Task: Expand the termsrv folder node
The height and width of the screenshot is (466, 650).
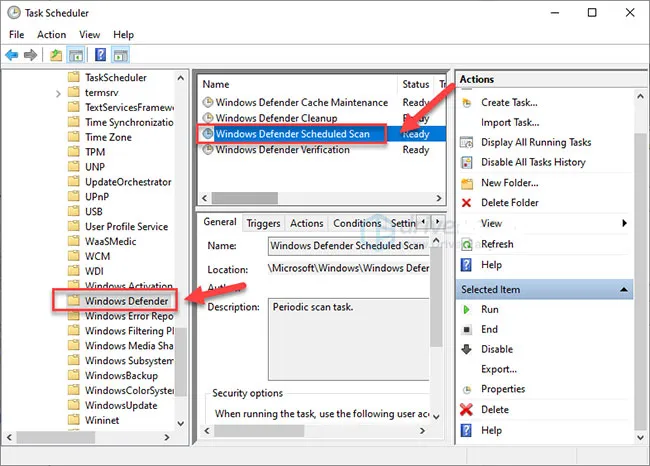Action: pos(58,94)
